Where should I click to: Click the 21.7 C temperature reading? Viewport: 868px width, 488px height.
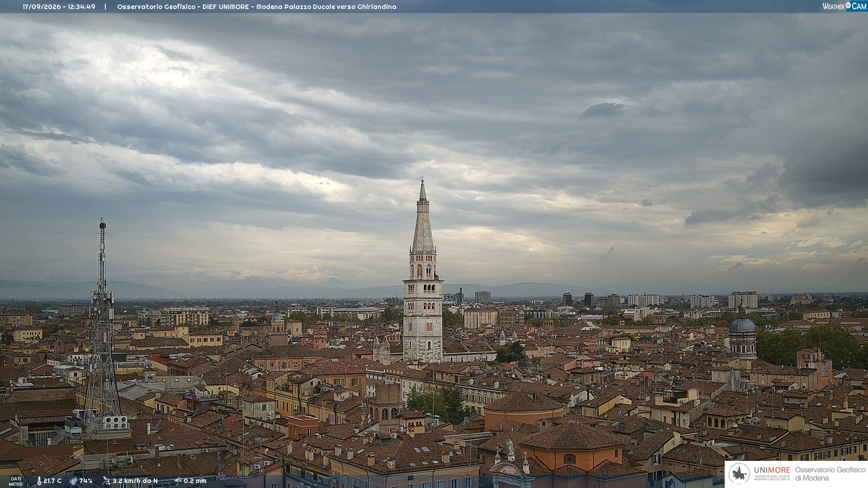(52, 481)
